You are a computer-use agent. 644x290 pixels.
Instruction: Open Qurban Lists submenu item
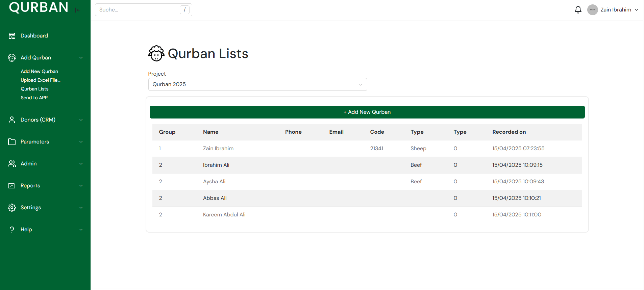[34, 89]
